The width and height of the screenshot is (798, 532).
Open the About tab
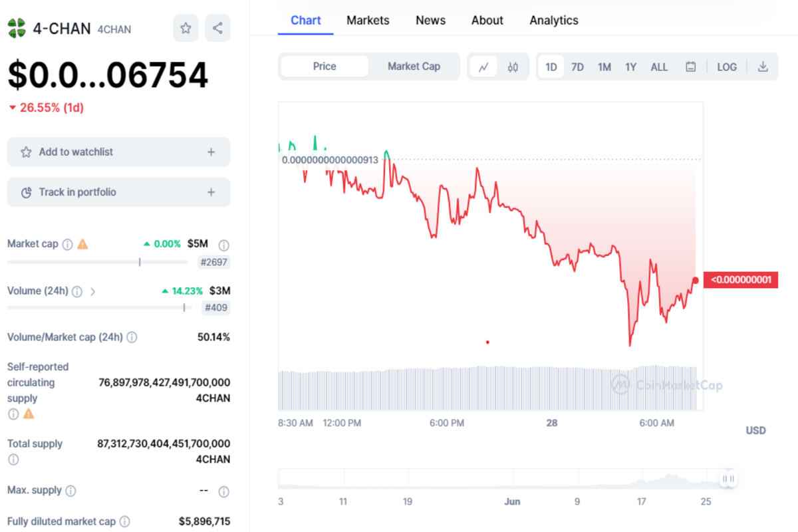487,21
